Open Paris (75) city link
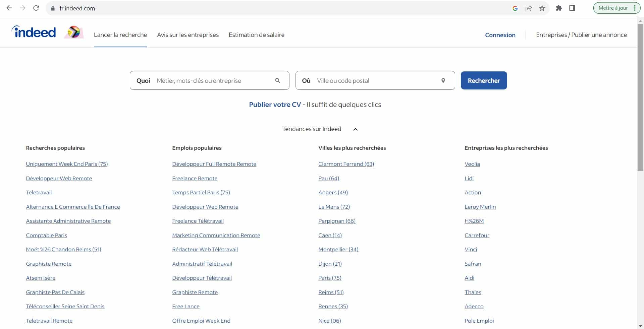This screenshot has height=329, width=644. coord(330,278)
